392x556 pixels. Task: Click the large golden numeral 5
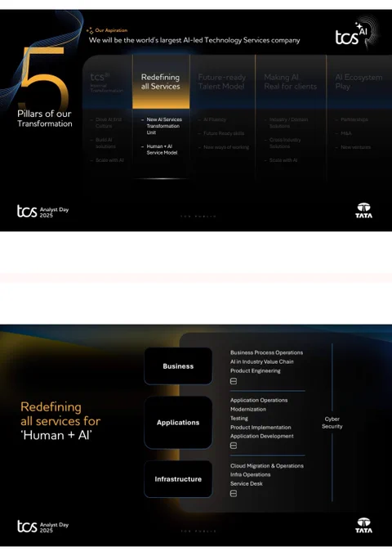click(x=44, y=77)
